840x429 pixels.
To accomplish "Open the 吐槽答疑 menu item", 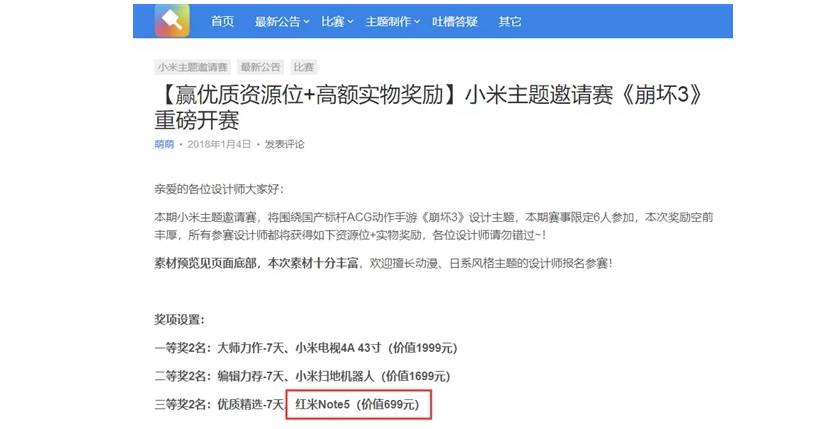I will coord(455,21).
